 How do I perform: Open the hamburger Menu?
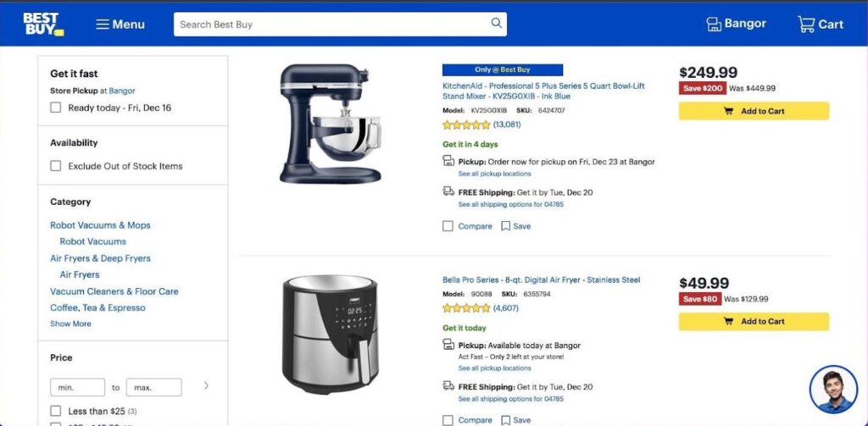coord(120,25)
